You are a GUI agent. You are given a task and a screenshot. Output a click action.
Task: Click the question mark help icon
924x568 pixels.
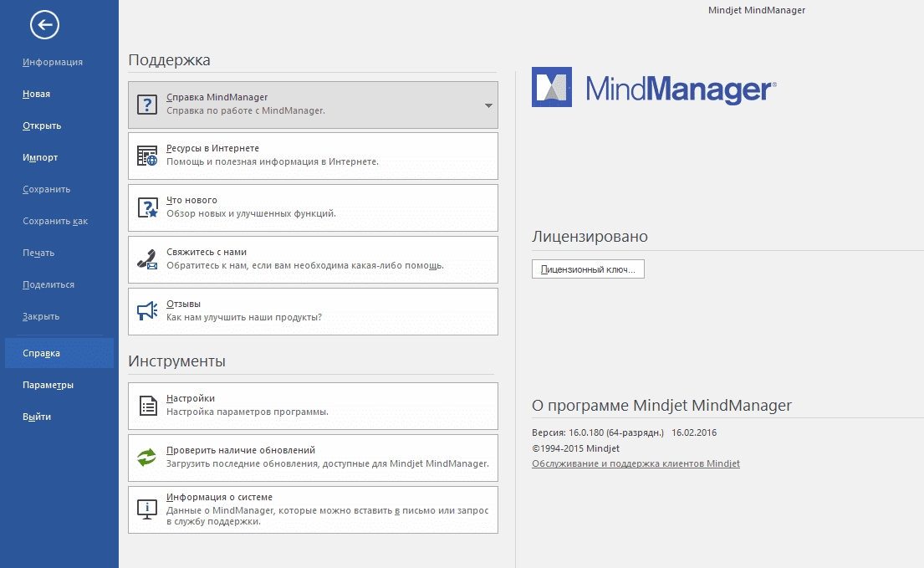pyautogui.click(x=147, y=105)
